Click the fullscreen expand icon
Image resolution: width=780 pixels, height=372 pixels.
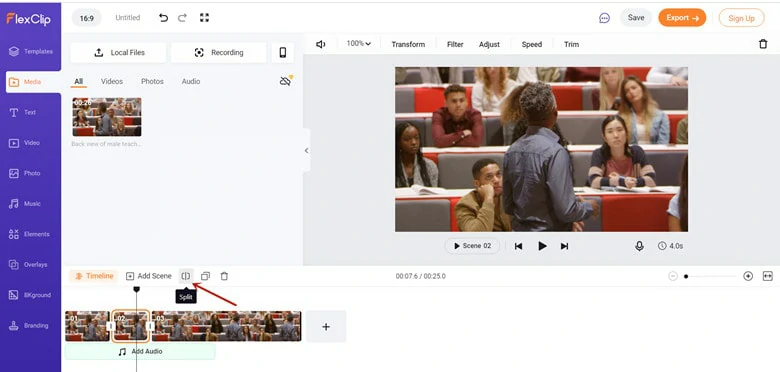tap(204, 17)
